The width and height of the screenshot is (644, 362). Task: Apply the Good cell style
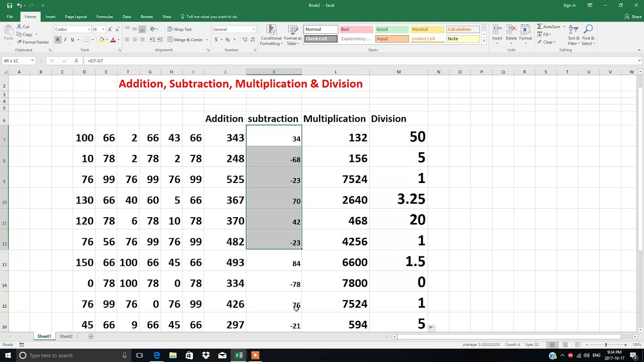(391, 29)
